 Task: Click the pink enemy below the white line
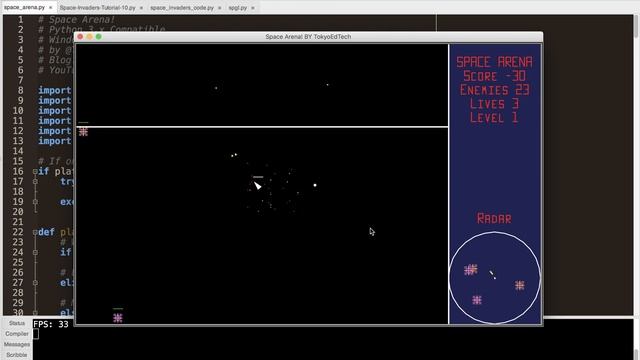tap(83, 132)
